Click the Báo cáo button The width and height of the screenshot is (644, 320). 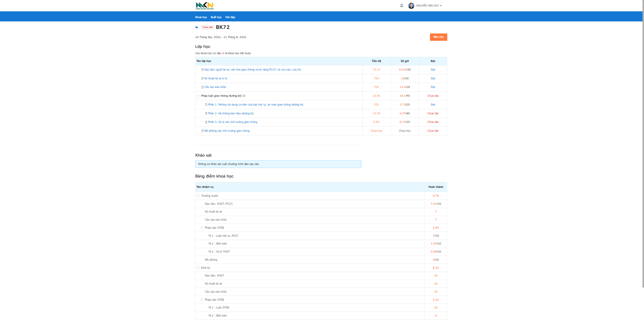pos(438,37)
